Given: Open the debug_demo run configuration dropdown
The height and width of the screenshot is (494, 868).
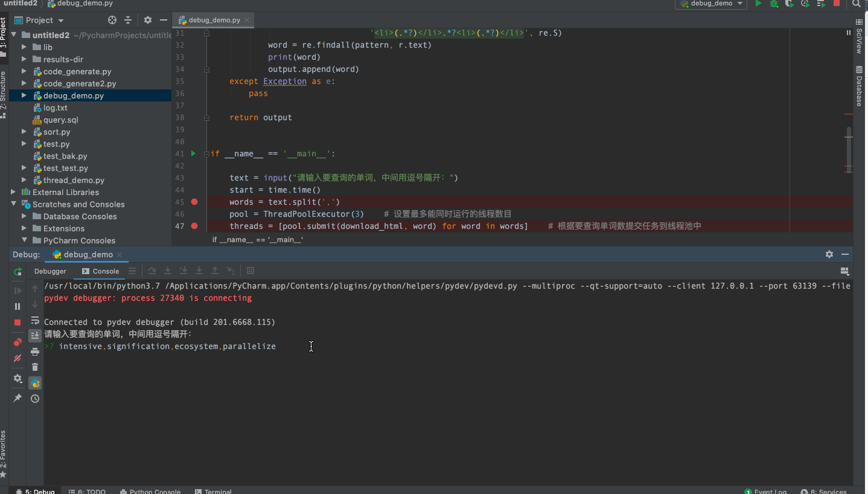Looking at the screenshot, I should [711, 4].
